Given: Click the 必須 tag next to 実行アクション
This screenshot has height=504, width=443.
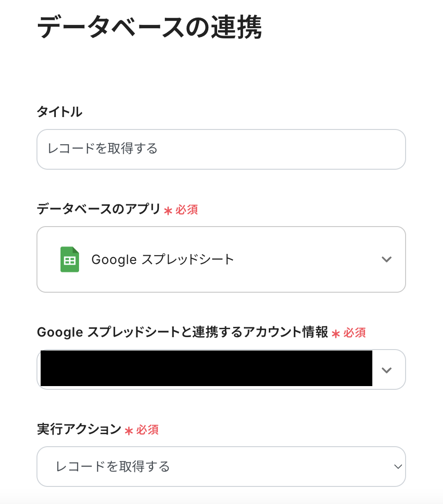Looking at the screenshot, I should point(148,430).
